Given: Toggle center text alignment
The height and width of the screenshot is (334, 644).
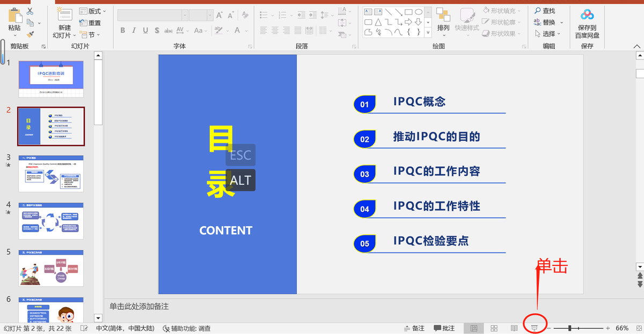Looking at the screenshot, I should (x=275, y=31).
